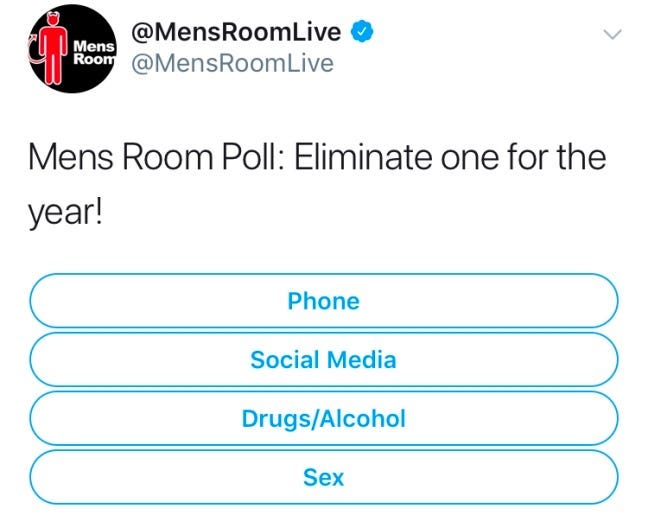The width and height of the screenshot is (648, 515).
Task: Tap the "Drugs/Alcohol" answer label
Action: [323, 418]
